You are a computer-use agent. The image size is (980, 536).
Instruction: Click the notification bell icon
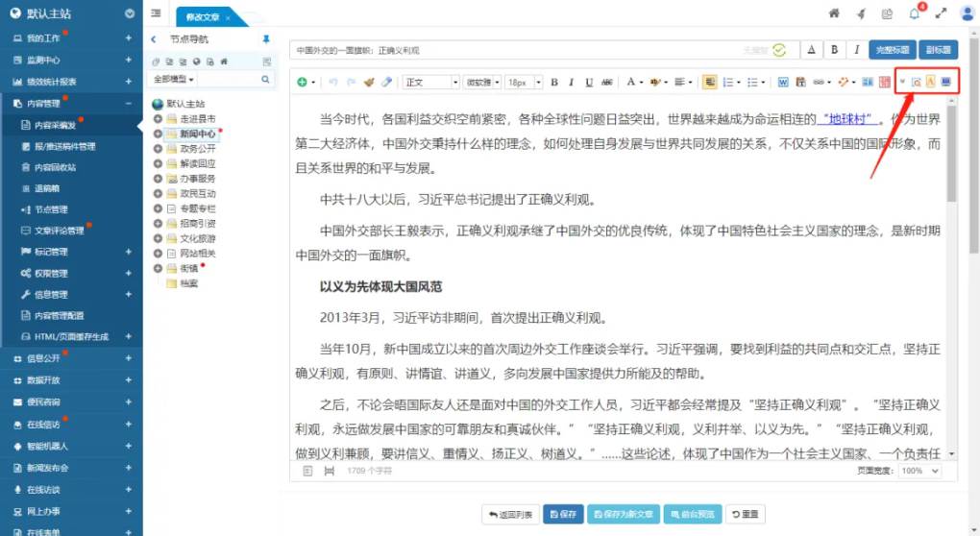click(914, 13)
